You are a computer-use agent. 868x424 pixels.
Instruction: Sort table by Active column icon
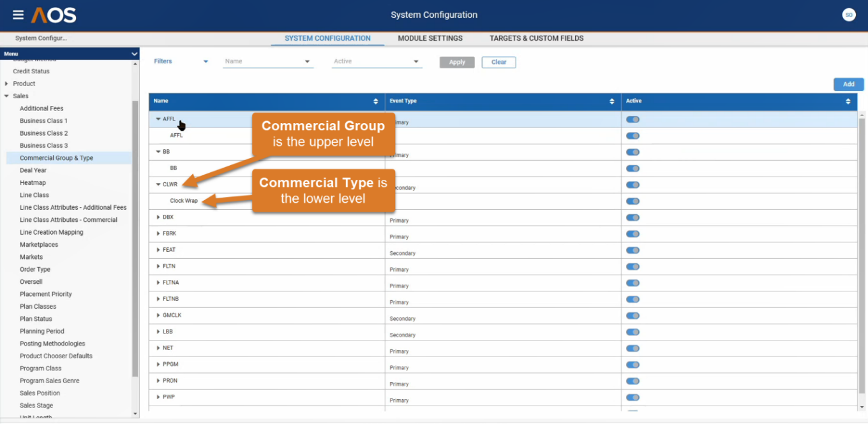[x=848, y=101]
